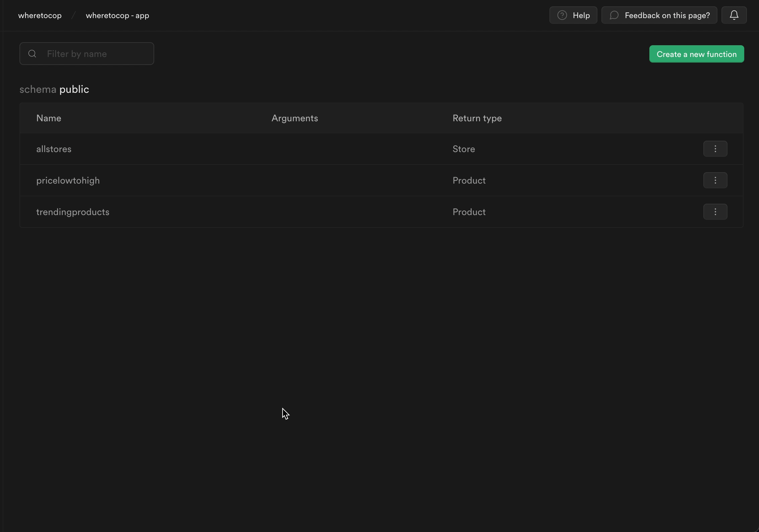This screenshot has height=532, width=759.
Task: Click the Help button
Action: click(x=573, y=15)
